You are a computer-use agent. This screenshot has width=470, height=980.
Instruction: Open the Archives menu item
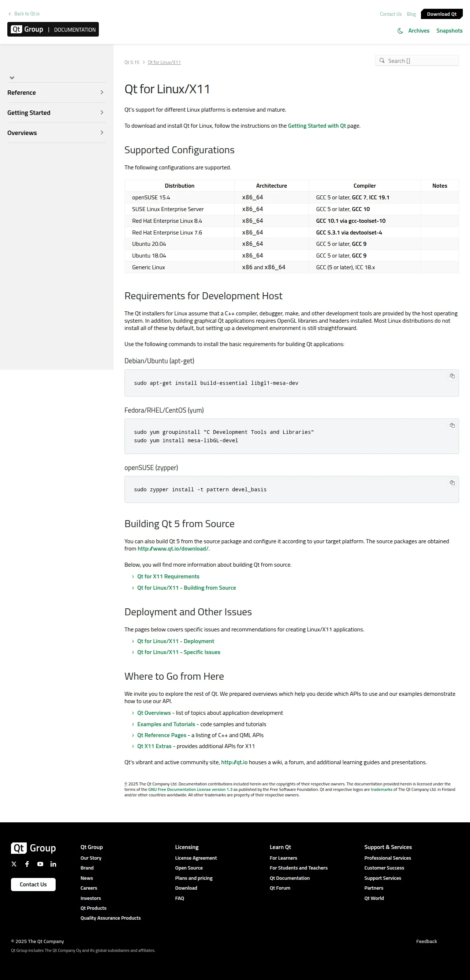[419, 31]
